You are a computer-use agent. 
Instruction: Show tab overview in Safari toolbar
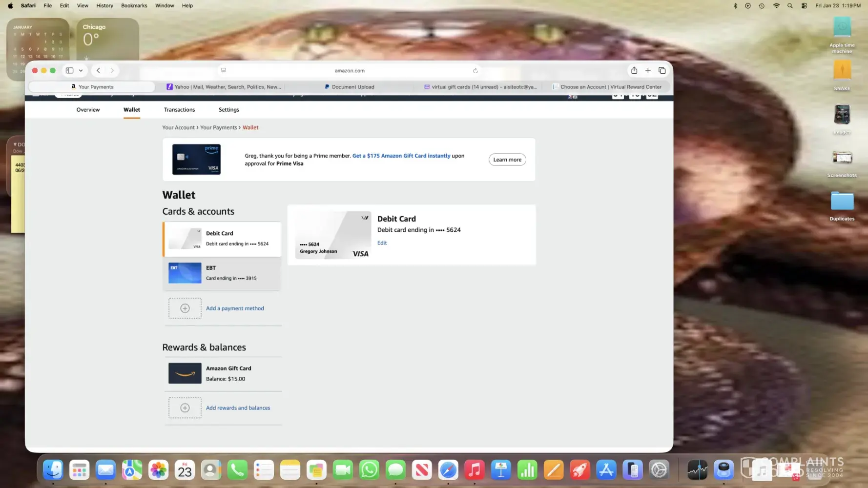coord(662,70)
